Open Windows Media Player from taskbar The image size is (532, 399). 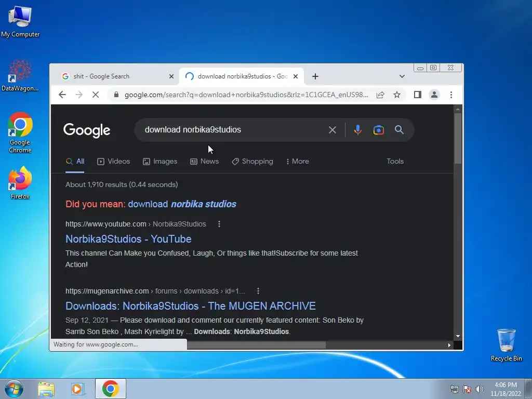click(78, 389)
